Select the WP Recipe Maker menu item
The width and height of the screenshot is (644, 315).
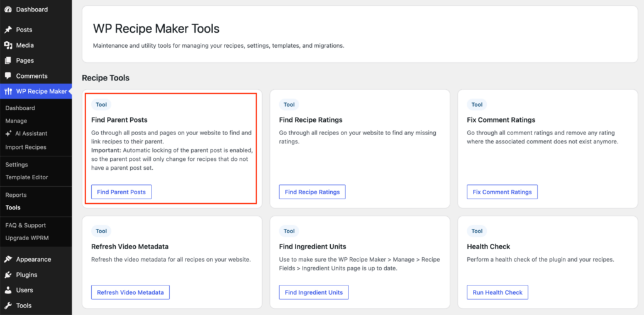(36, 92)
